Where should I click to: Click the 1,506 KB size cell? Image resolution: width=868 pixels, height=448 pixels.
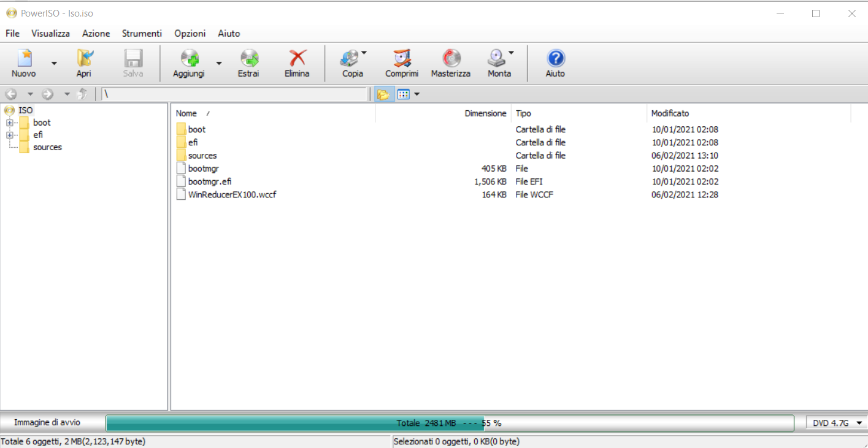click(x=490, y=181)
